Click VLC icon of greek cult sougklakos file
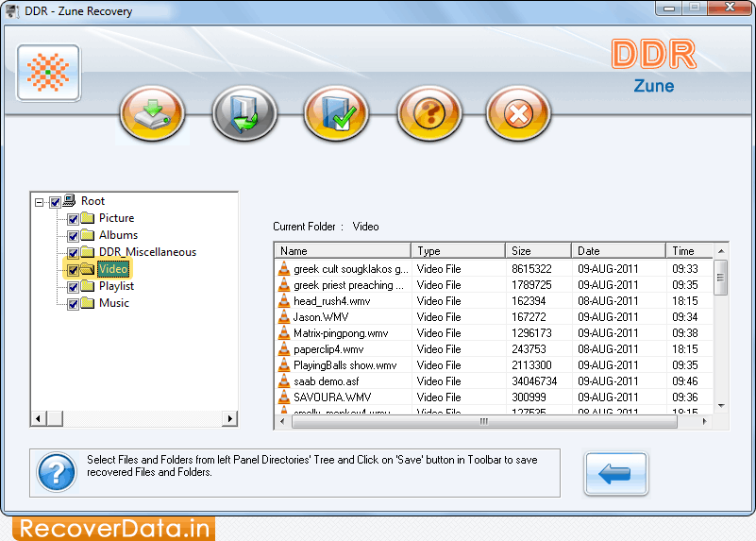Image resolution: width=756 pixels, height=541 pixels. pos(284,268)
